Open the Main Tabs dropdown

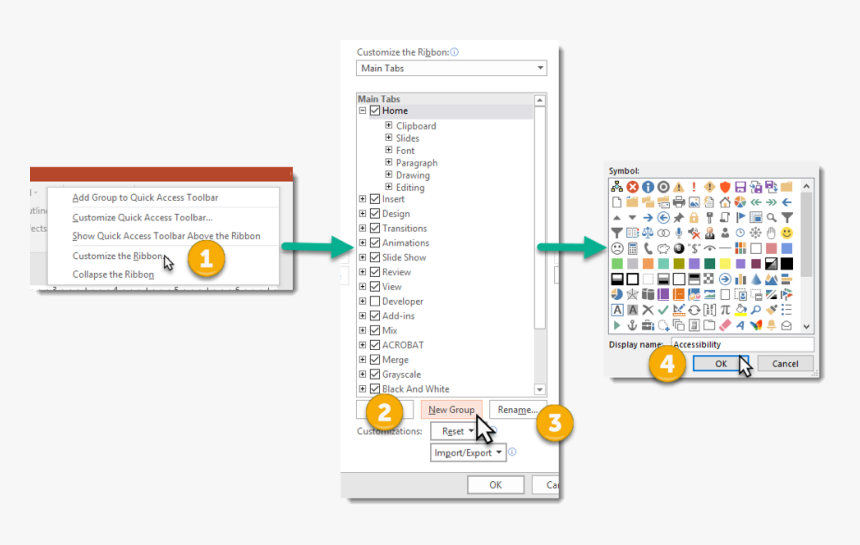[451, 68]
